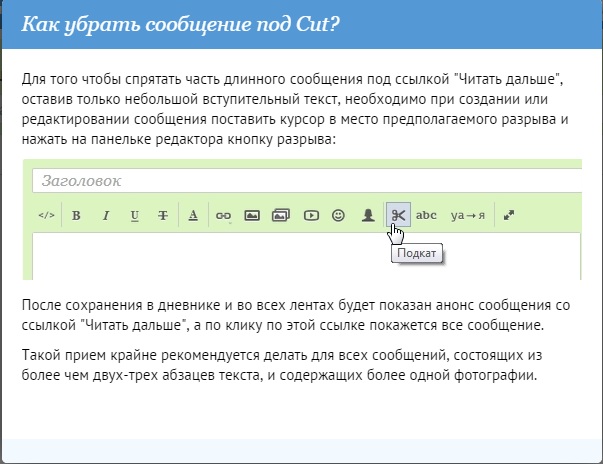Open the emoji smiley picker
Screen dimensions: 603x464
point(339,215)
